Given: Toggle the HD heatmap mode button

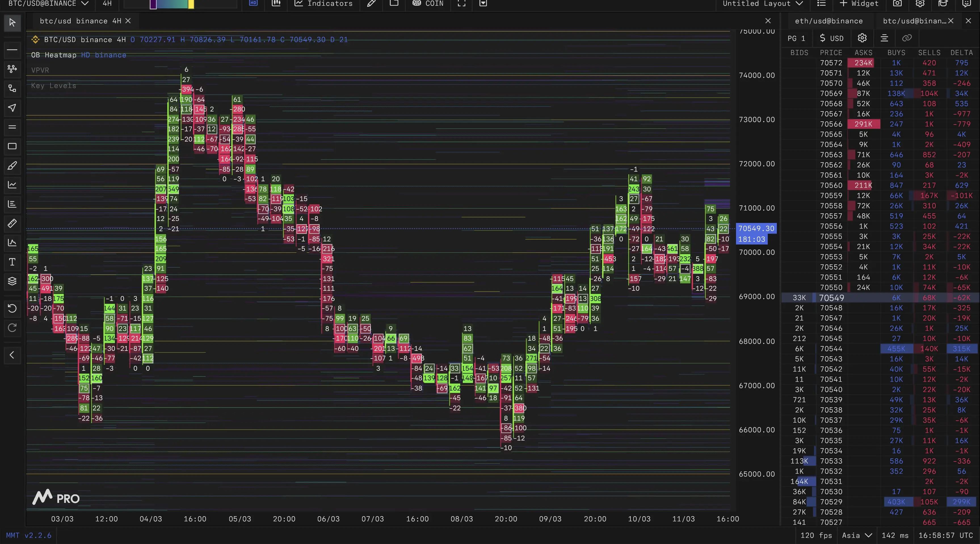Looking at the screenshot, I should pyautogui.click(x=253, y=3).
